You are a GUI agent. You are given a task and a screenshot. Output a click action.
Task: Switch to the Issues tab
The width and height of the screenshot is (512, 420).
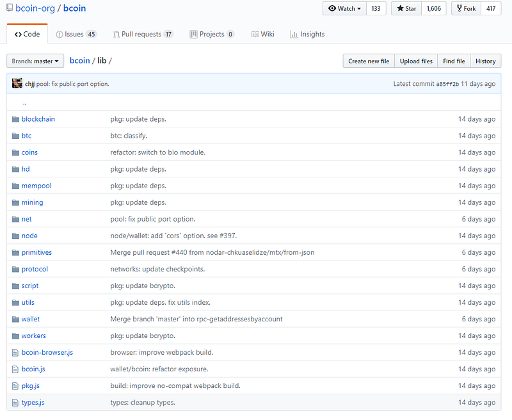(76, 35)
